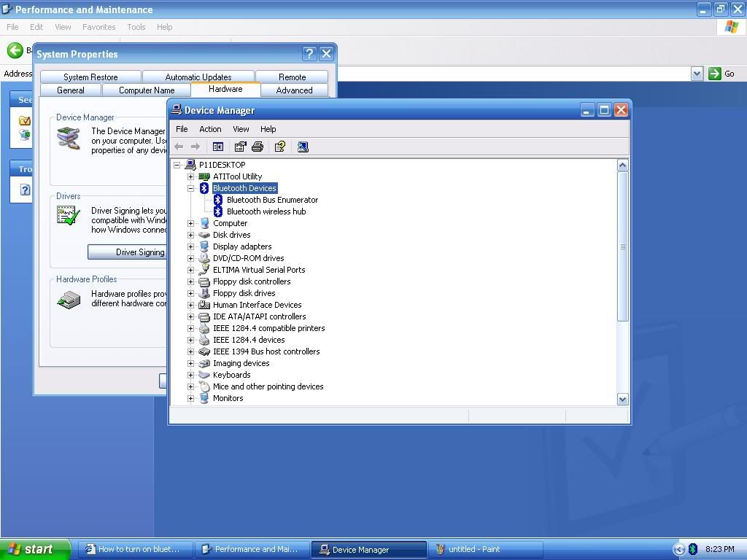Expand the ATITool Utility node
This screenshot has height=560, width=747.
click(x=191, y=176)
